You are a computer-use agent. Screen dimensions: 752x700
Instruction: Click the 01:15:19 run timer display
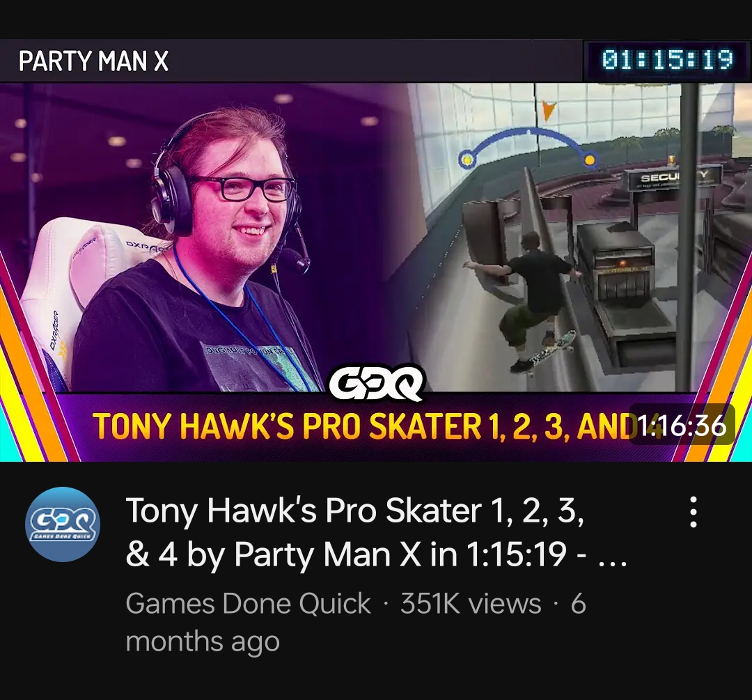(667, 60)
